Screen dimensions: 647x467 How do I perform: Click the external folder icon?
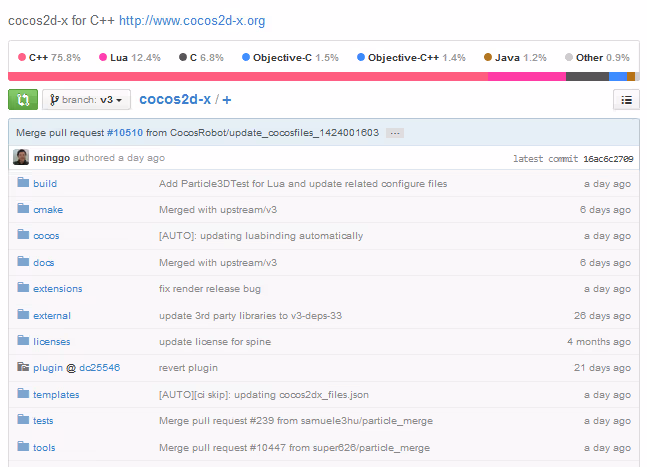click(x=23, y=314)
